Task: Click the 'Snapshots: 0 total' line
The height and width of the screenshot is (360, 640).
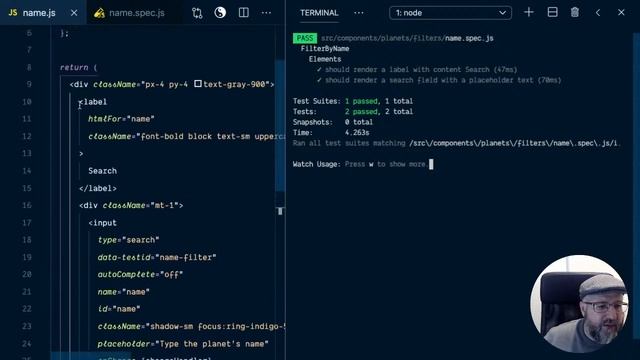Action: pos(333,122)
